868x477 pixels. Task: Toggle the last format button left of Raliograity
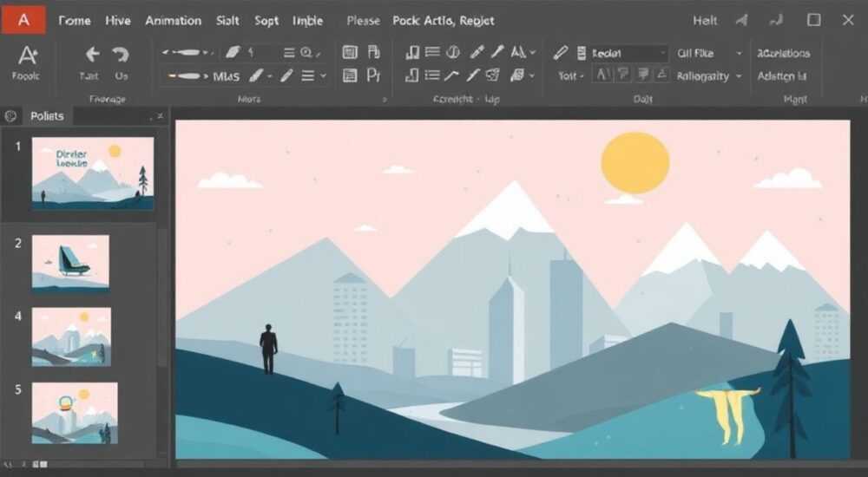pos(662,75)
